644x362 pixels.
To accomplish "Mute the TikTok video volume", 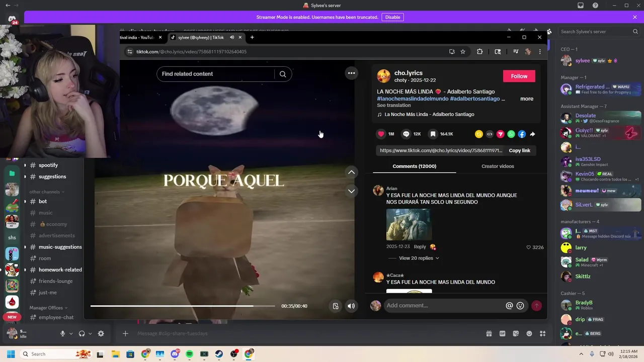I will pos(351,306).
